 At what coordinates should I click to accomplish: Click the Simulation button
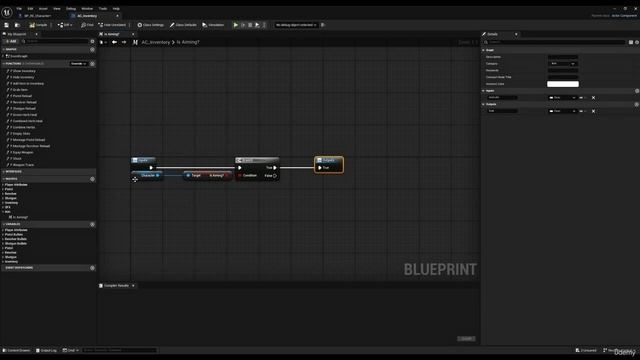click(213, 25)
